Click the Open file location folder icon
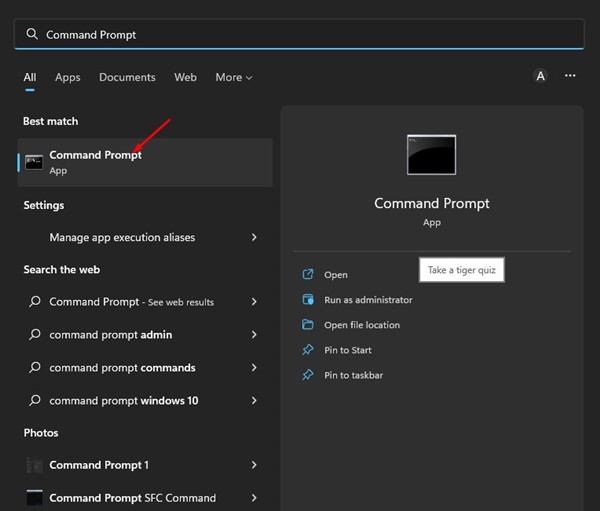600x511 pixels. point(308,325)
